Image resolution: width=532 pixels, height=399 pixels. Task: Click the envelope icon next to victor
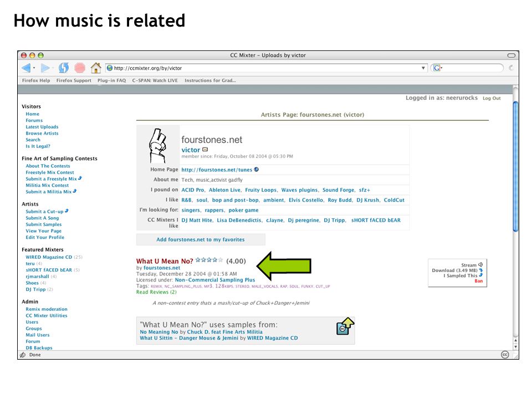tap(205, 149)
